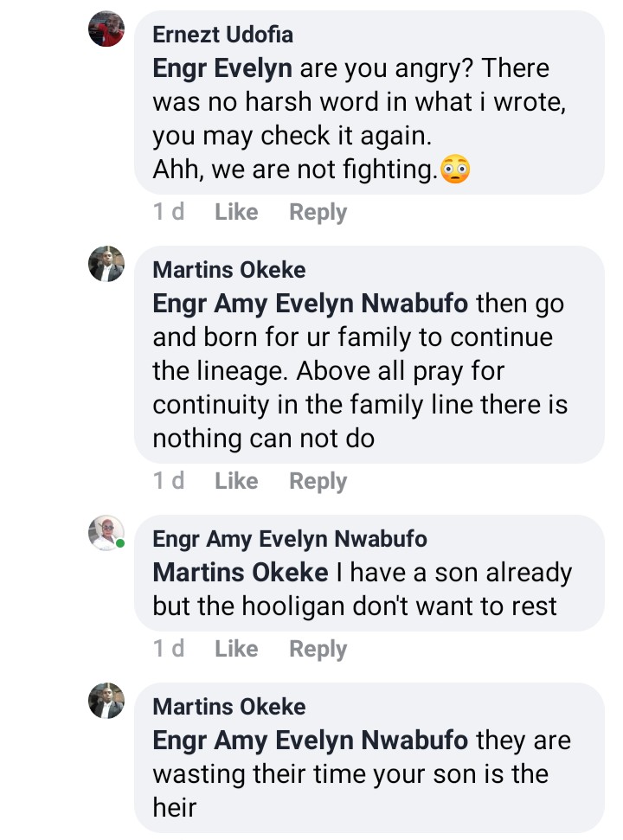This screenshot has width=623, height=840.
Task: Click Martins Okeke's avatar beside the lineage comment
Action: 106,264
